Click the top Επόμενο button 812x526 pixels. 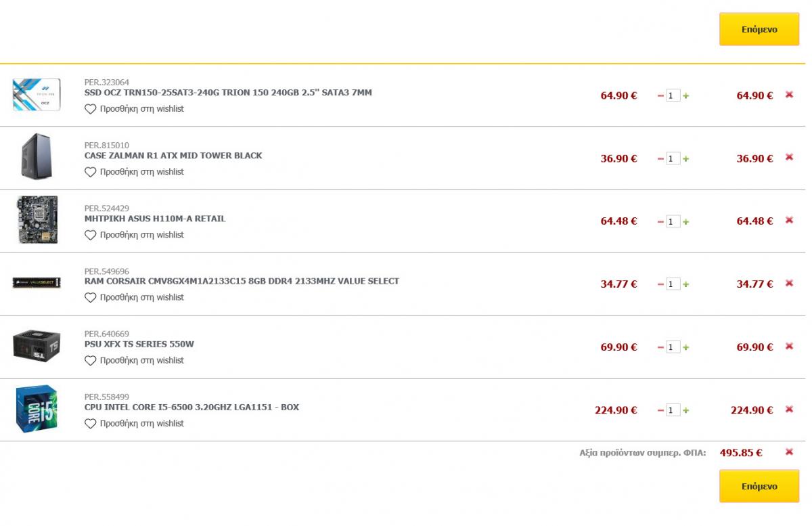759,30
